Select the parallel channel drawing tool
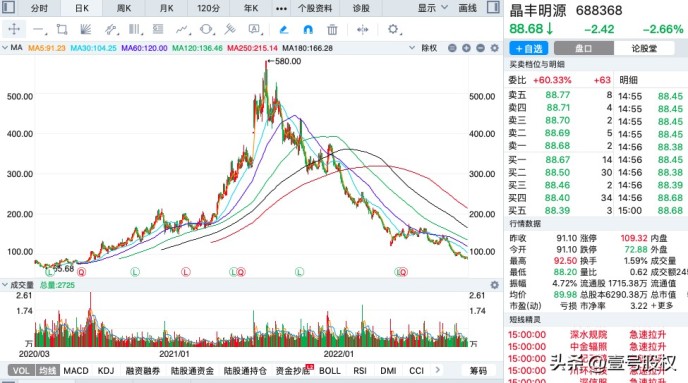 tap(111, 29)
